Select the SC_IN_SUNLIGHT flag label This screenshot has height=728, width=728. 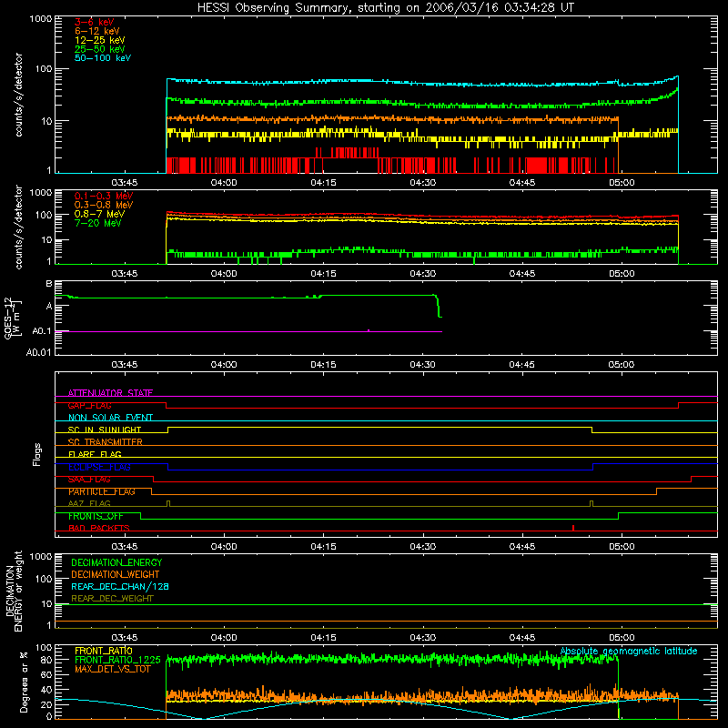[x=105, y=430]
